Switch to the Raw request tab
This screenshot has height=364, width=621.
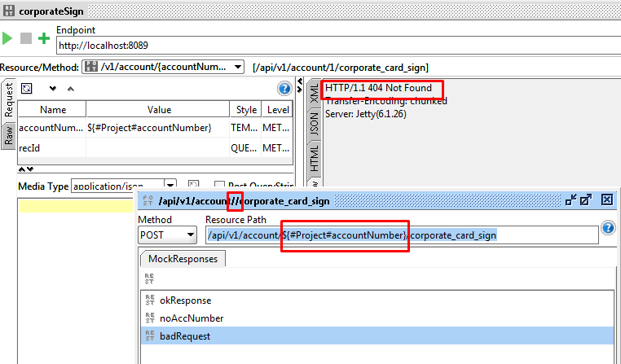(x=8, y=134)
